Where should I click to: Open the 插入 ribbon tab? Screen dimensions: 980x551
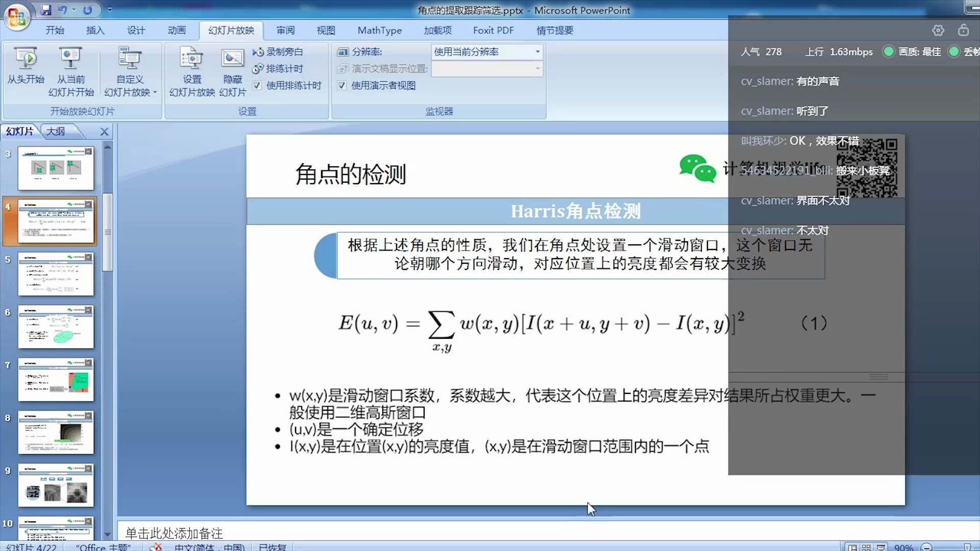[95, 31]
